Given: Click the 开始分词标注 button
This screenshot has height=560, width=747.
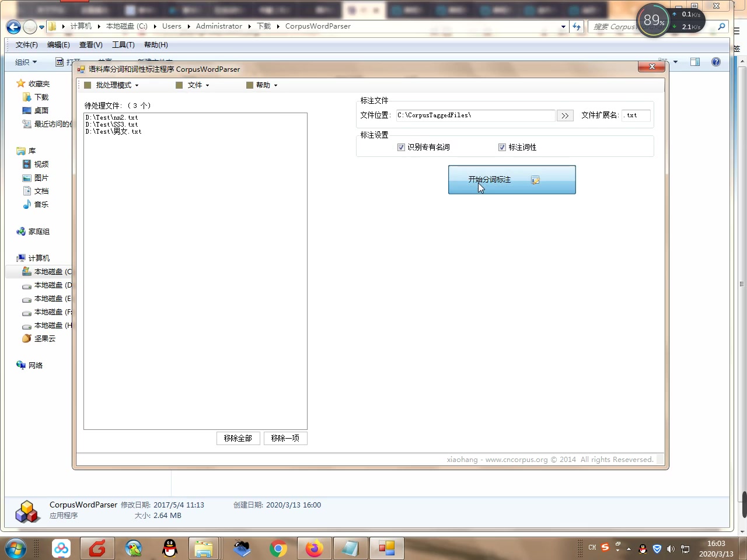Looking at the screenshot, I should [512, 180].
